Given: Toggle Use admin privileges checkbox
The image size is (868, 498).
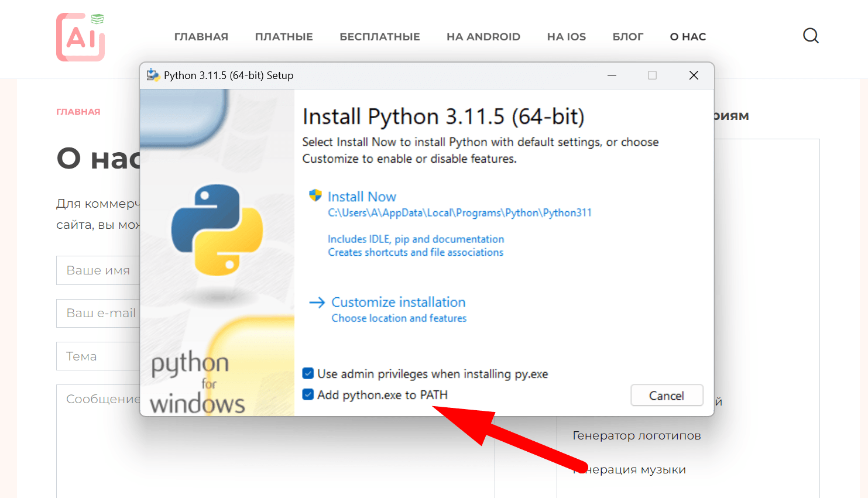Looking at the screenshot, I should tap(308, 373).
